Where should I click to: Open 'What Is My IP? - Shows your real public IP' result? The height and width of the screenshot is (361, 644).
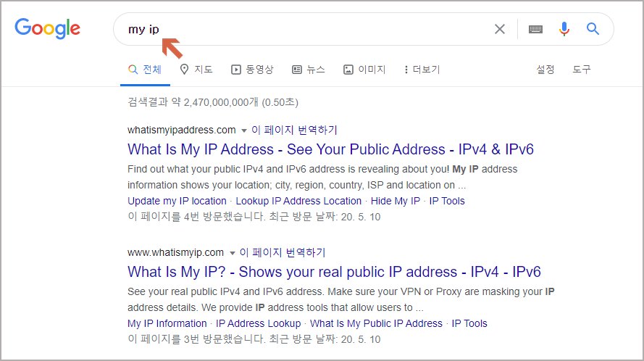pos(334,272)
